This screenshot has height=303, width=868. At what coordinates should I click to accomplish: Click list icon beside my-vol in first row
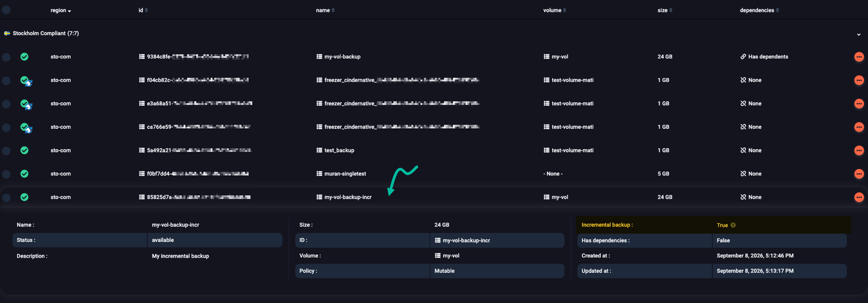click(x=547, y=57)
